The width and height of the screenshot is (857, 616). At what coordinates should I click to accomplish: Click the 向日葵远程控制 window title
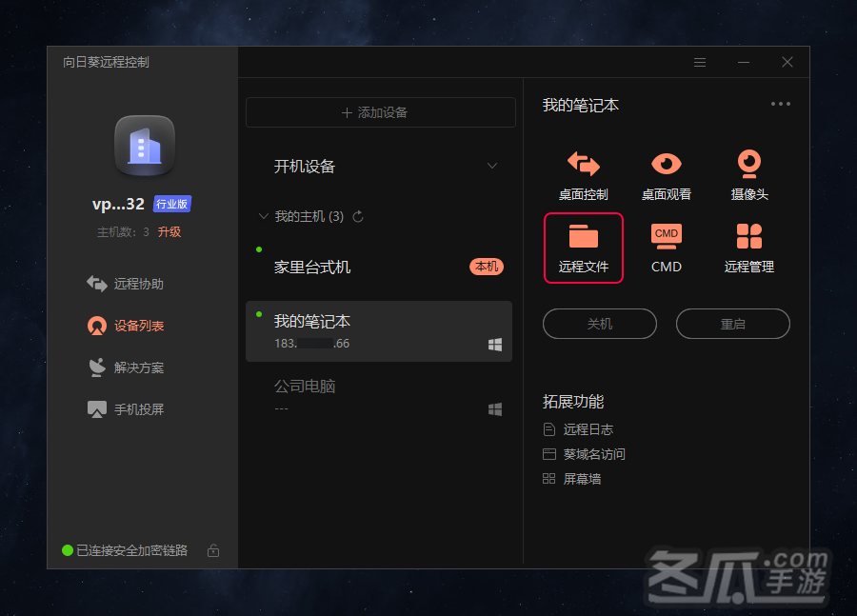106,62
